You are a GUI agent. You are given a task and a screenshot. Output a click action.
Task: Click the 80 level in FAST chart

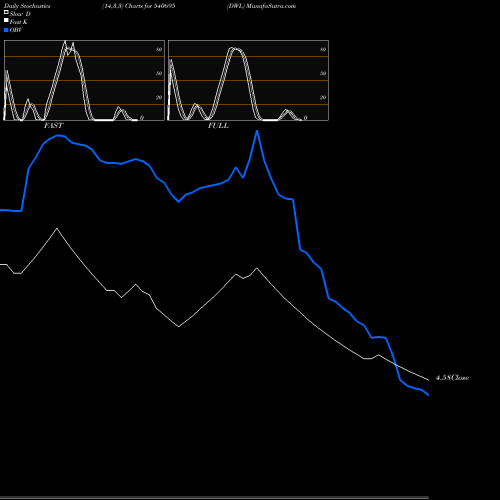pyautogui.click(x=159, y=49)
